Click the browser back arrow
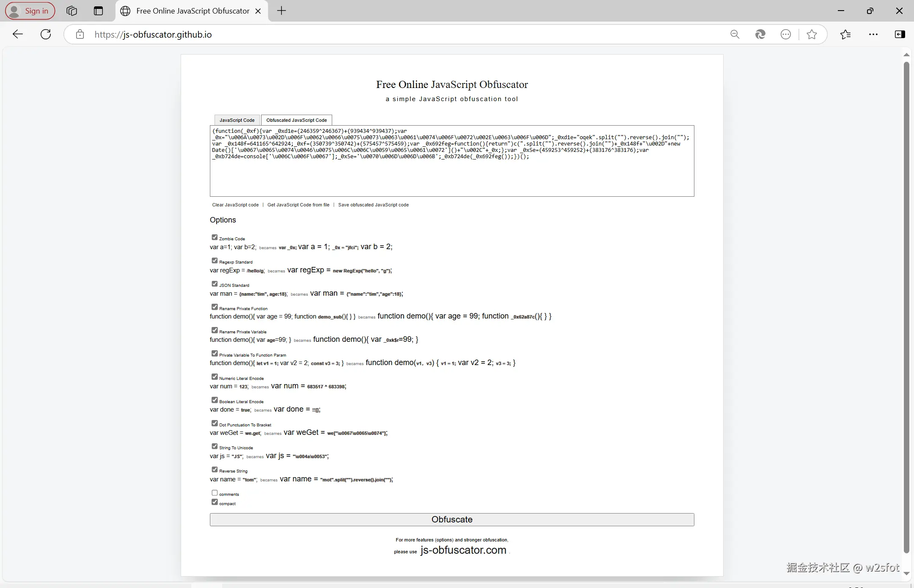This screenshot has height=588, width=914. coord(18,34)
